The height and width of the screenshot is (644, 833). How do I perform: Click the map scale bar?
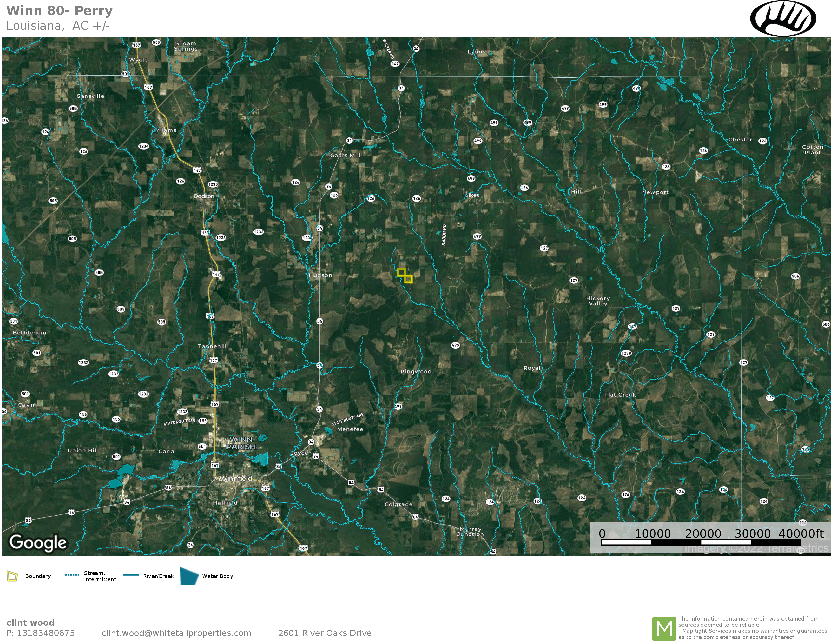coord(701,542)
